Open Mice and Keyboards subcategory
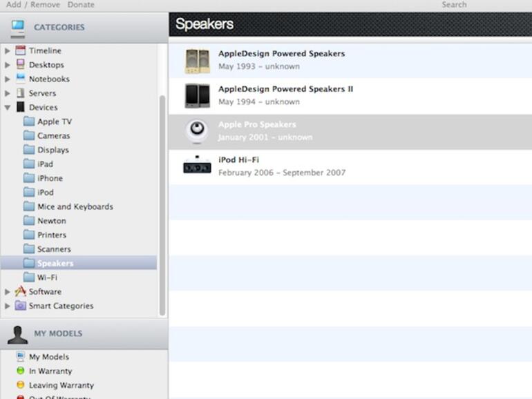The height and width of the screenshot is (399, 532). coord(75,207)
